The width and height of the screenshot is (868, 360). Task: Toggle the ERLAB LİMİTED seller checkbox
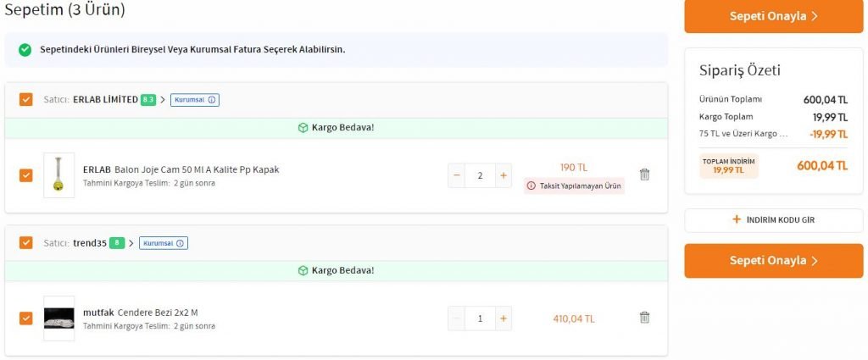[26, 100]
